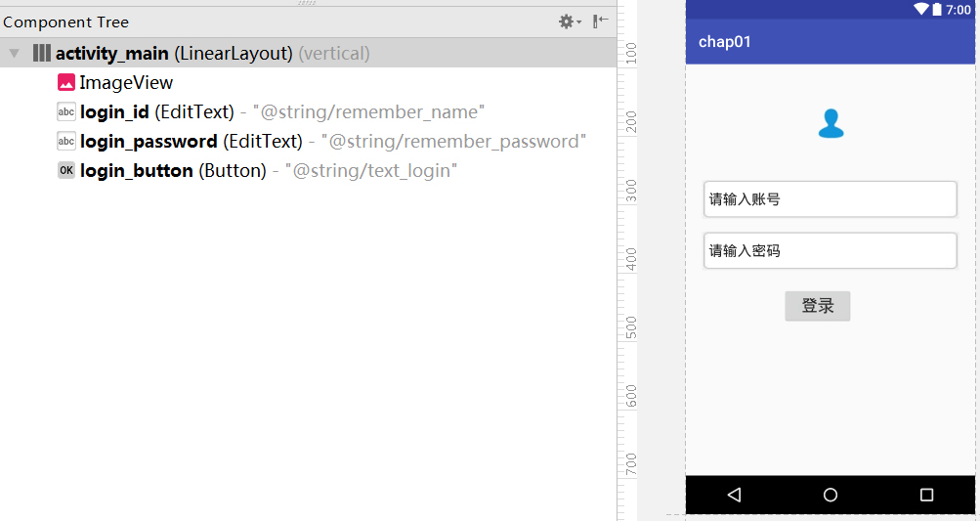Select login_button Button in Component Tree

[x=171, y=171]
